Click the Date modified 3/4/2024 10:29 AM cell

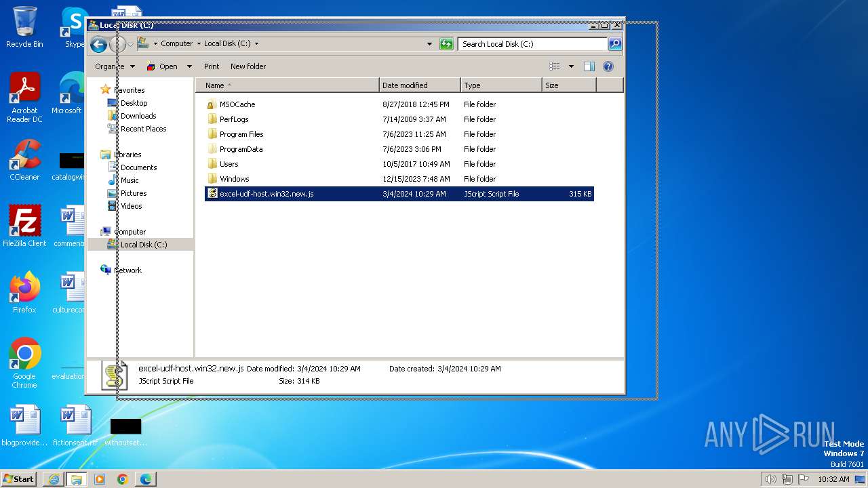414,194
